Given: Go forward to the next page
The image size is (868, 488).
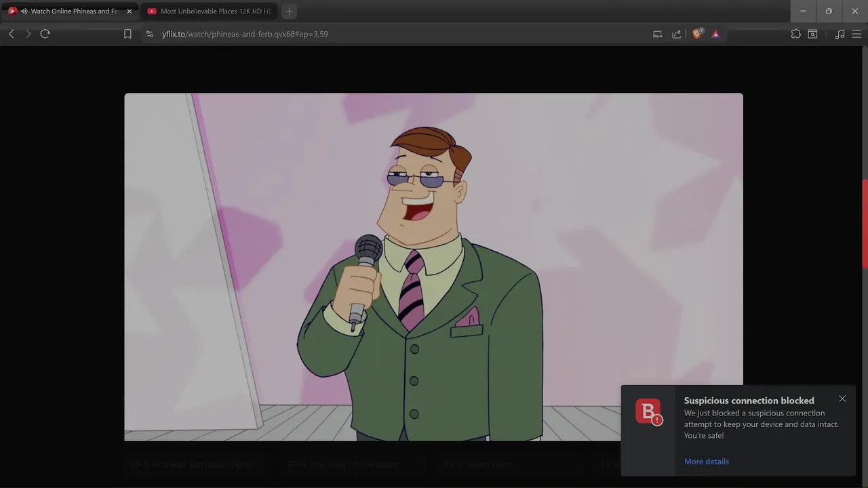Looking at the screenshot, I should 28,34.
